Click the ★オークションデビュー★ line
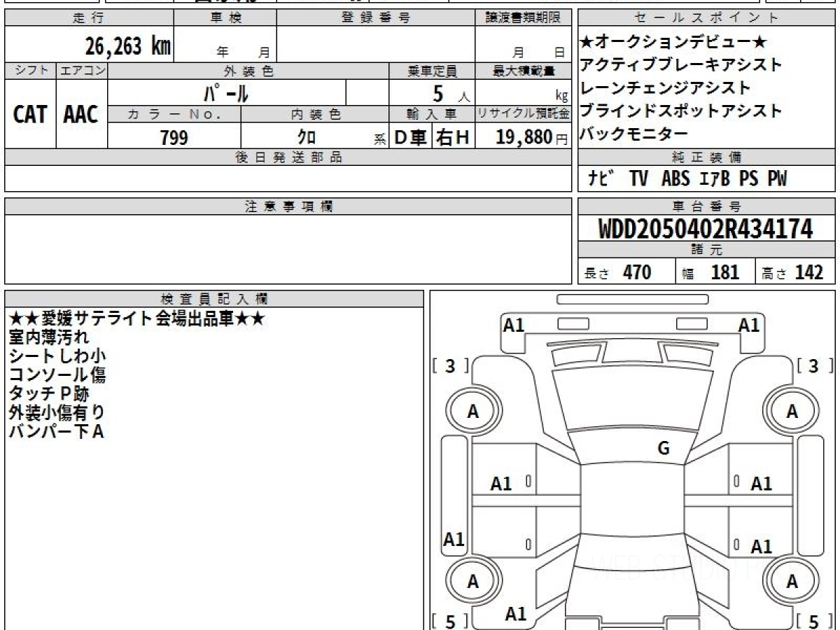The height and width of the screenshot is (630, 840). coord(673,42)
